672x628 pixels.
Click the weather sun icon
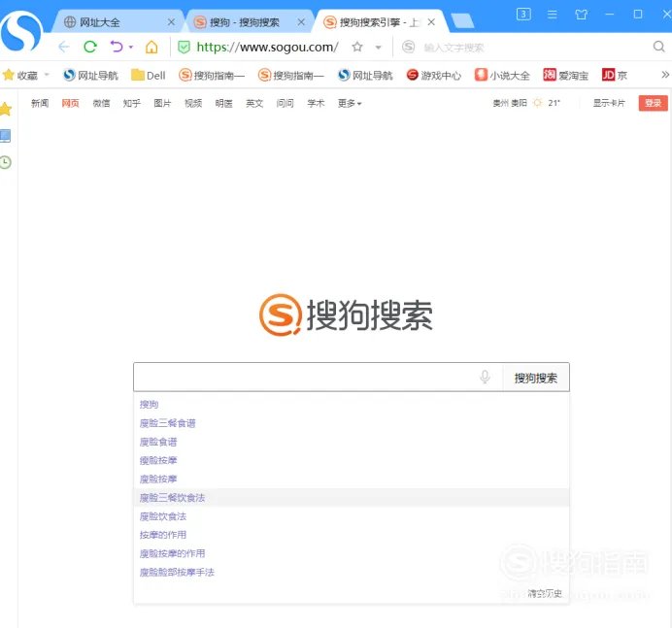tap(537, 103)
